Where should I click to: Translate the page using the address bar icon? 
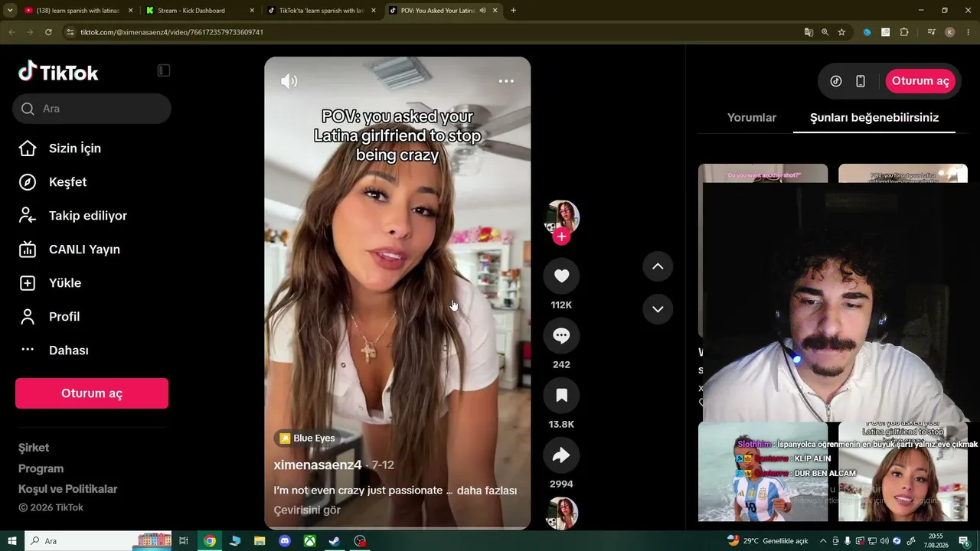808,32
